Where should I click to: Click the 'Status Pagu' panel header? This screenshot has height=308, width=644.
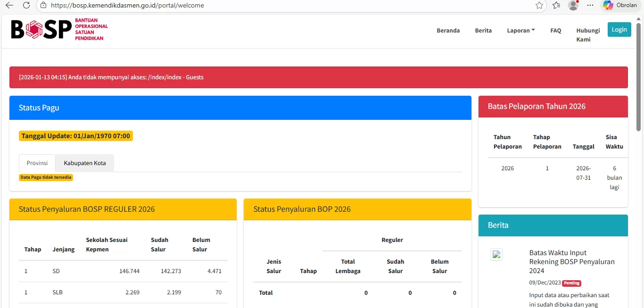click(240, 108)
